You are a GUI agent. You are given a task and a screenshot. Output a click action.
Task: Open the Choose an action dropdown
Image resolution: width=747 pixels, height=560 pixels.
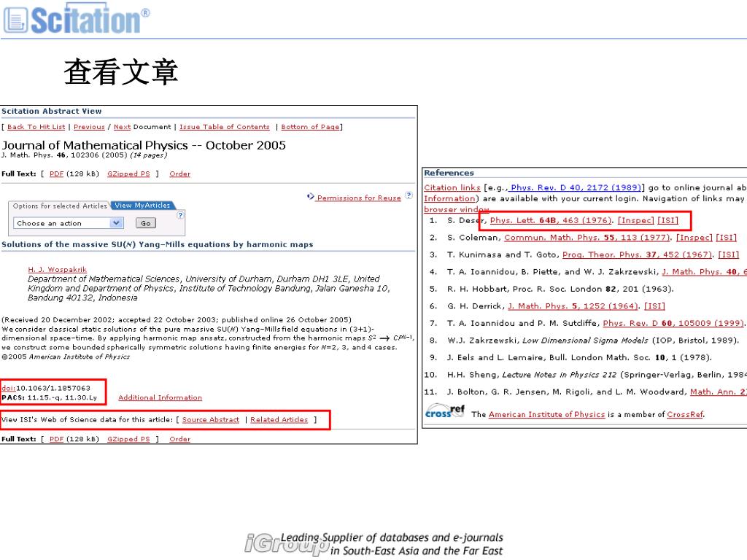(x=68, y=223)
